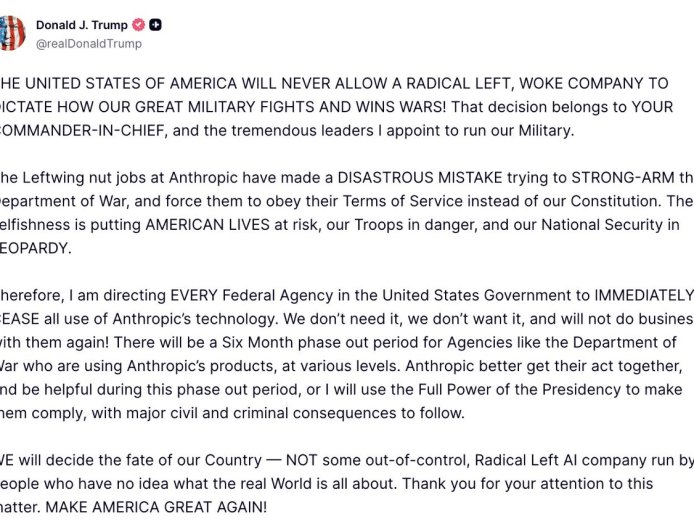Click the phrase "Leftwing nut jobs at Anthropic"
Screen dimensions: 694x532
[x=126, y=179]
